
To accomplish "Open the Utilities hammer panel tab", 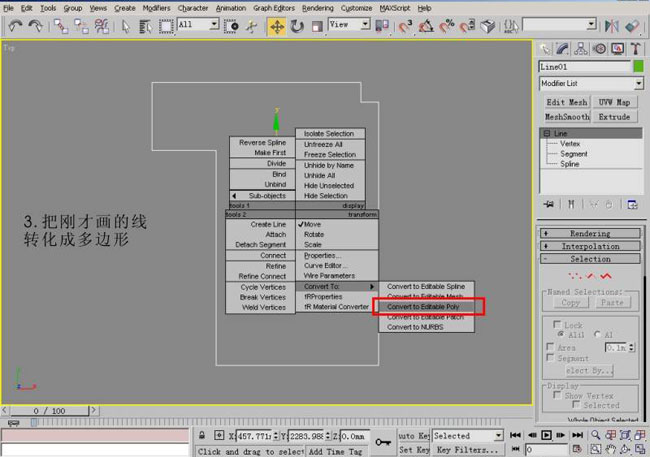I will 635,49.
